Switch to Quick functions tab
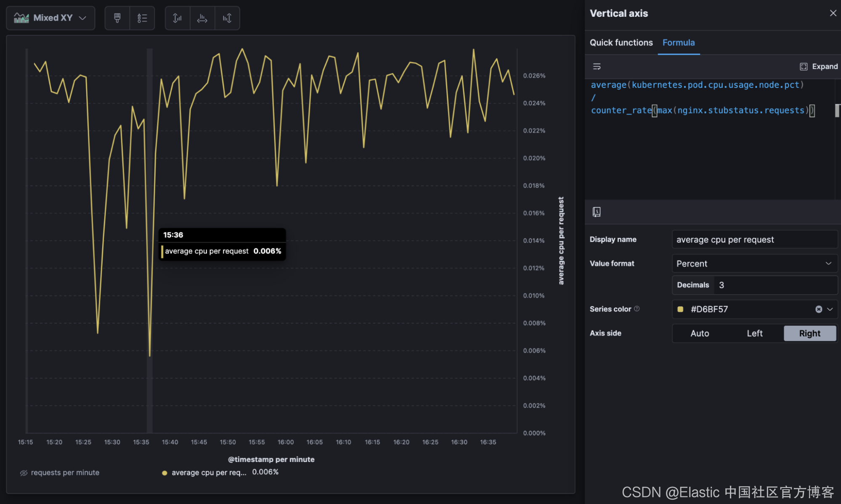 [621, 42]
